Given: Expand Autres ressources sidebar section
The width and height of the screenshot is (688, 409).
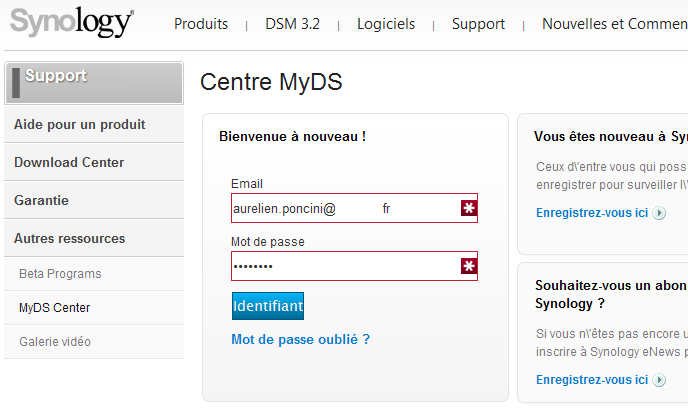Looking at the screenshot, I should click(70, 238).
